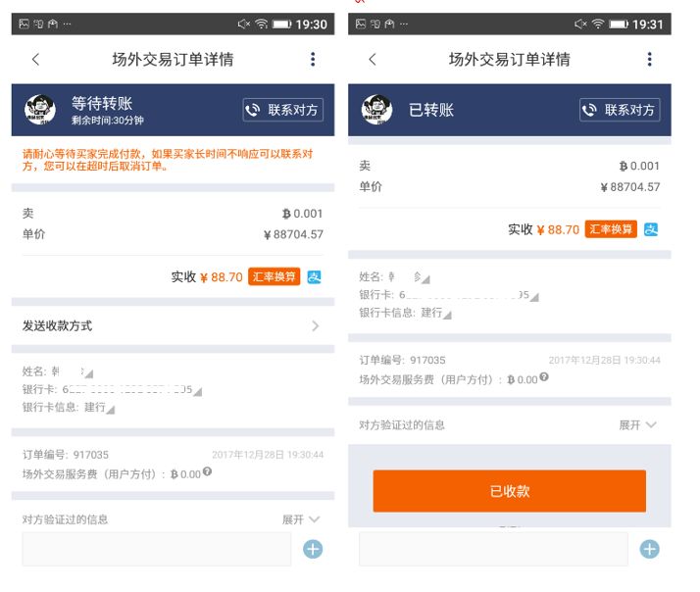Open the three-dot menu on the left screen
Screen dimensions: 700x592
[313, 59]
